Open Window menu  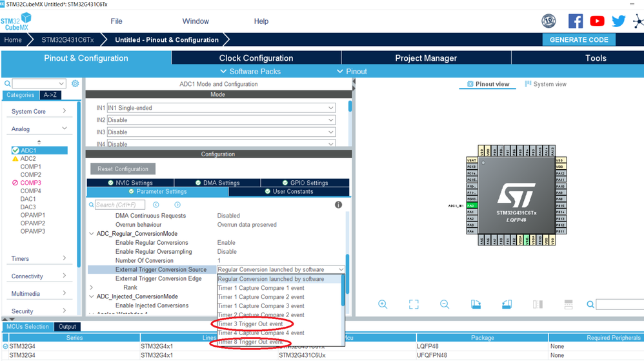(196, 21)
